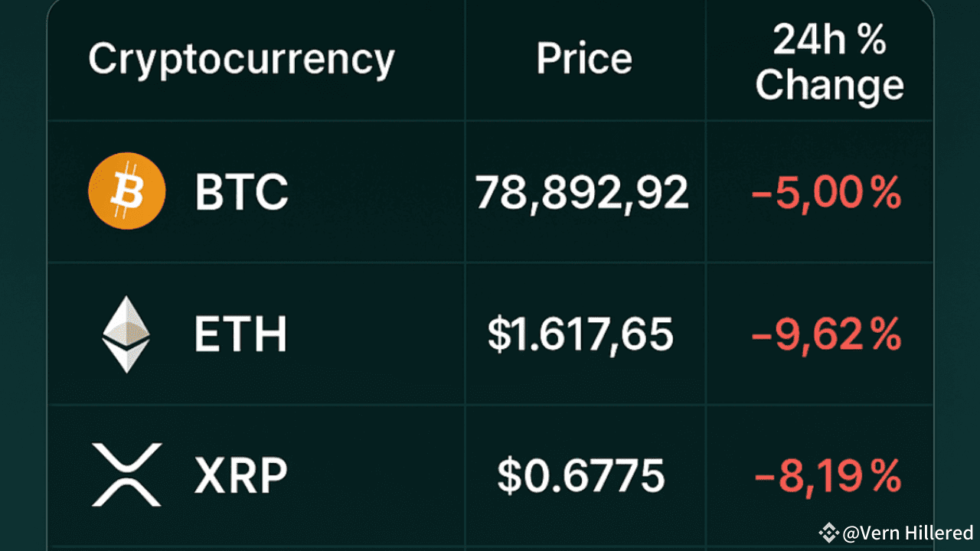
Task: Open the @Vern Hillered author link
Action: (907, 532)
